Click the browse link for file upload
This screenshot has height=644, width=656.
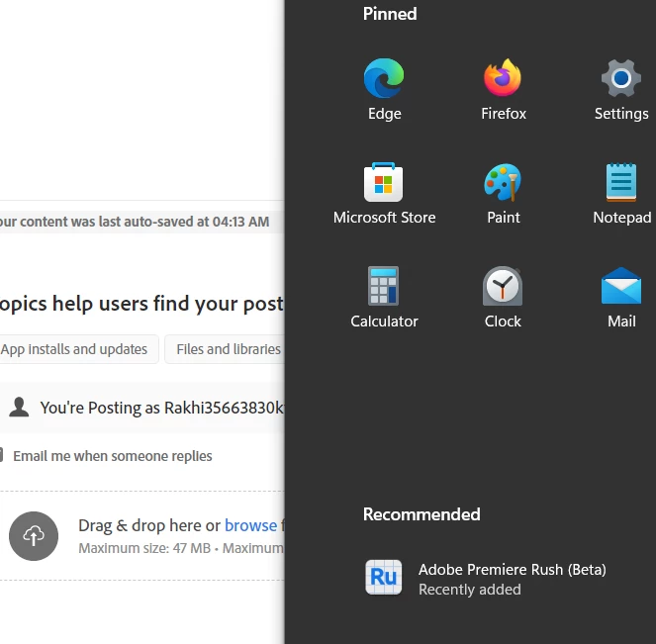point(250,525)
